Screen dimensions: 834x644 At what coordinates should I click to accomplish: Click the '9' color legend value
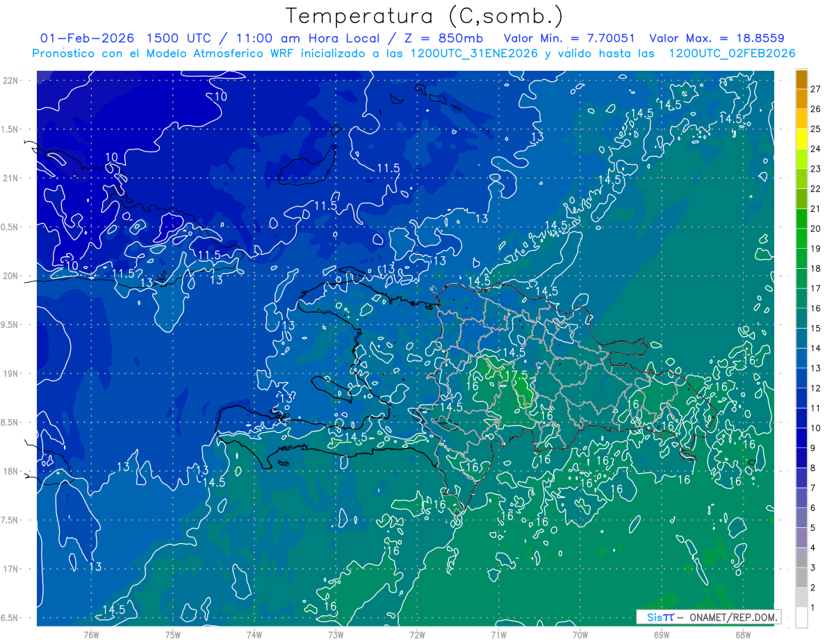click(x=814, y=448)
